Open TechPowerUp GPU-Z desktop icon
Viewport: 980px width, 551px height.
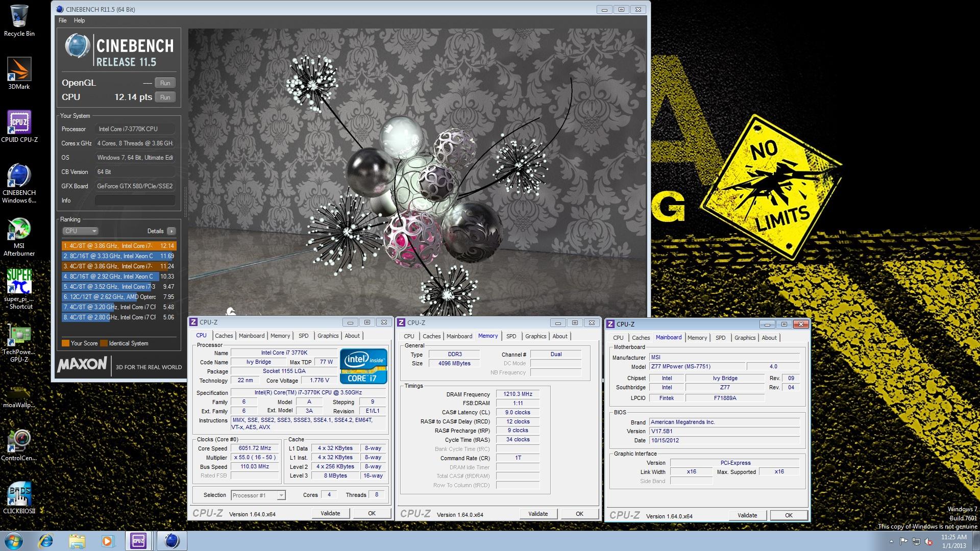tap(19, 342)
